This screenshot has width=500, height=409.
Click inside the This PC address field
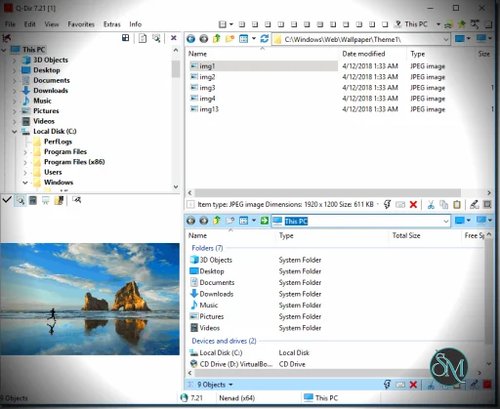pos(360,221)
